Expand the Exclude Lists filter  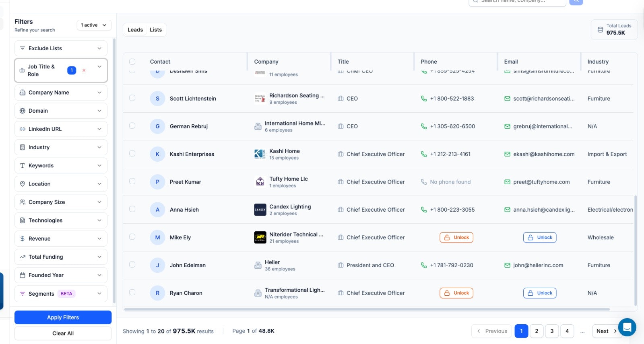coord(61,48)
